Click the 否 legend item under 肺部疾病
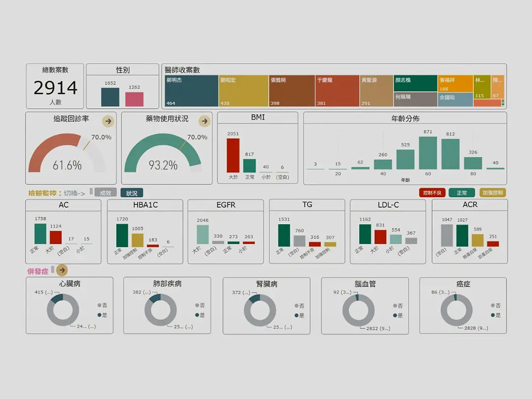Viewport: 532px width, 399px height. [x=200, y=305]
